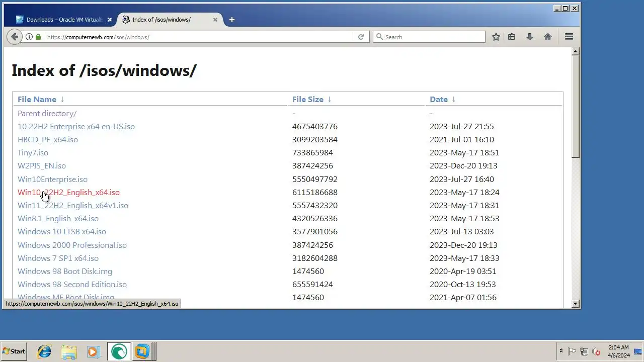The image size is (644, 362).
Task: Open the VirtualBox taskbar icon
Action: [x=142, y=351]
